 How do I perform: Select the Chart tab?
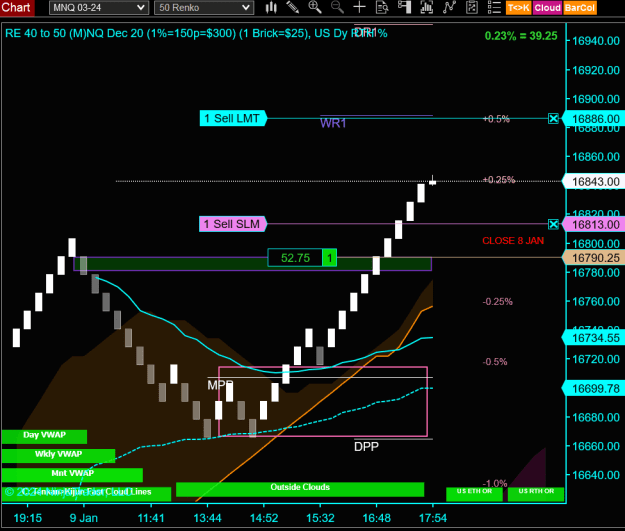[x=16, y=8]
